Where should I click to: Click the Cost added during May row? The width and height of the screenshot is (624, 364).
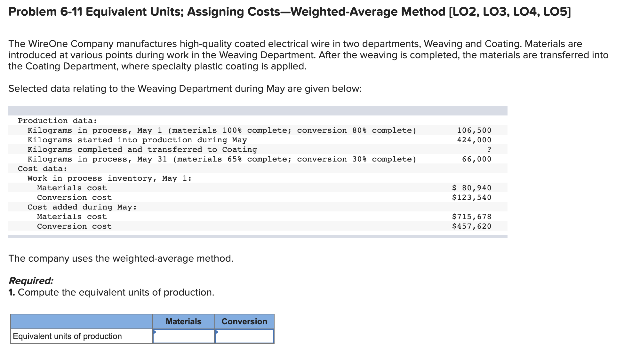click(x=82, y=207)
